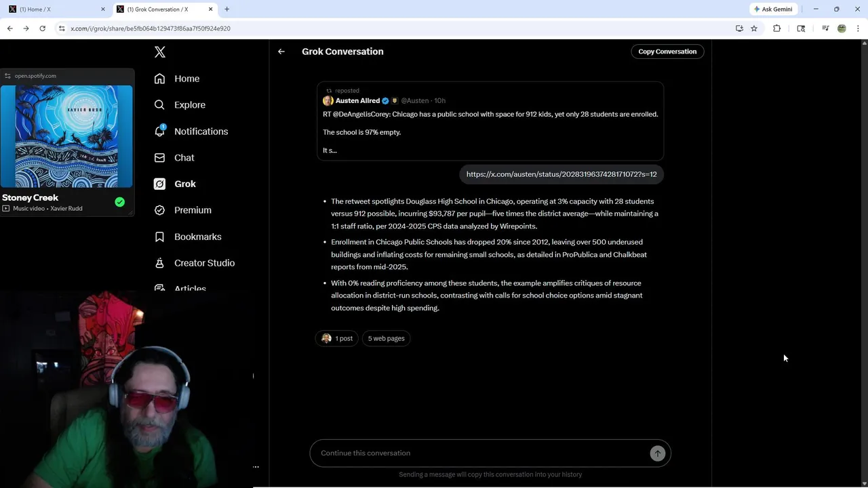Close the Grok Conversation tab
Image resolution: width=868 pixels, height=488 pixels.
(x=210, y=9)
